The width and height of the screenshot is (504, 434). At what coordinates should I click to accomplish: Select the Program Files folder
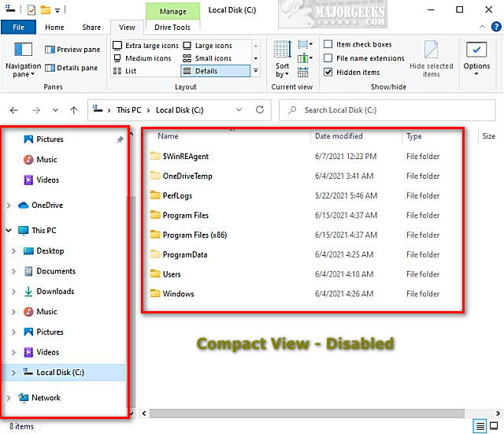(186, 215)
